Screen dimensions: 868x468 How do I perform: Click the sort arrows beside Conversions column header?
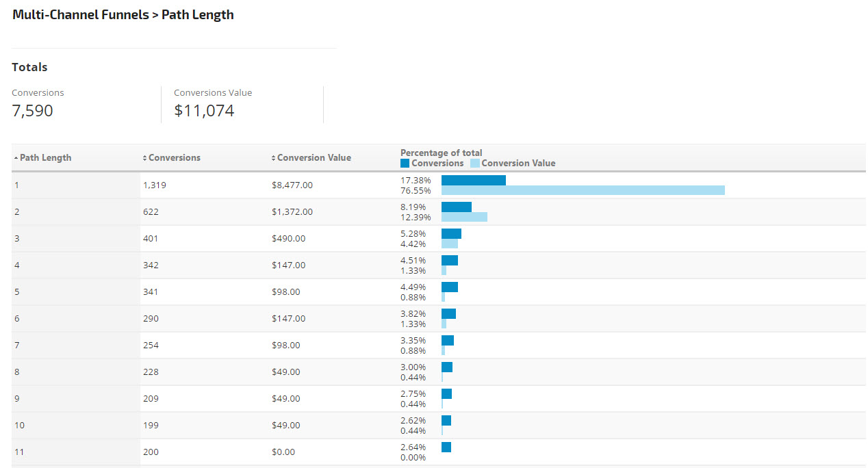[x=144, y=158]
